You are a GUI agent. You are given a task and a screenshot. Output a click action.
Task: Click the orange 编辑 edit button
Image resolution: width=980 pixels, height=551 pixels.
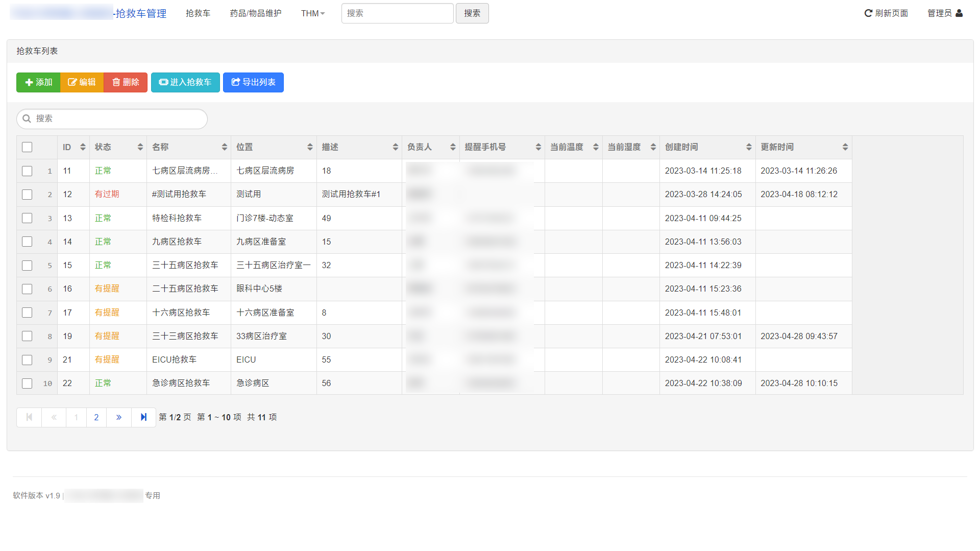click(82, 82)
